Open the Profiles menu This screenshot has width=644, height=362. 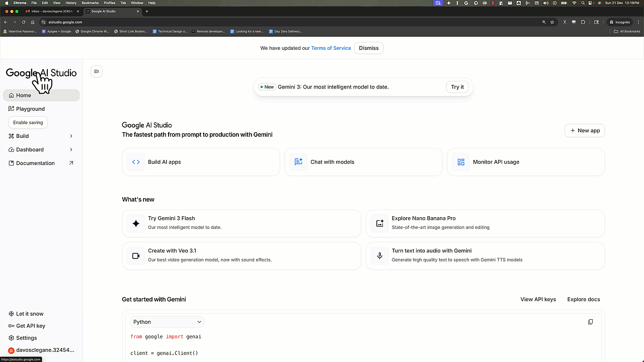click(x=110, y=3)
